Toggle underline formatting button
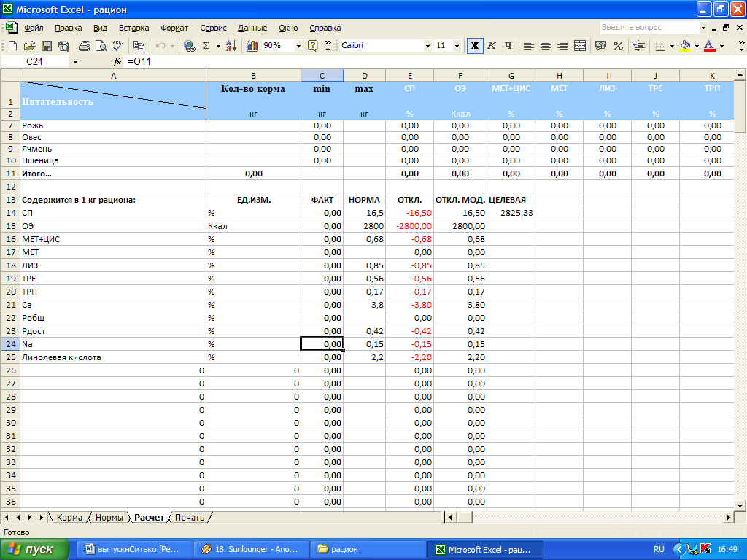Image resolution: width=747 pixels, height=560 pixels. pyautogui.click(x=508, y=45)
